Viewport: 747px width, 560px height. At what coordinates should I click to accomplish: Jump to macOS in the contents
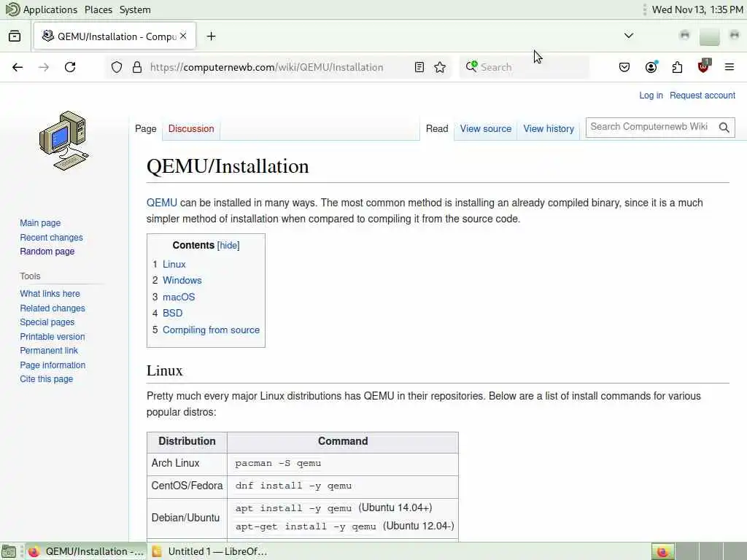179,297
